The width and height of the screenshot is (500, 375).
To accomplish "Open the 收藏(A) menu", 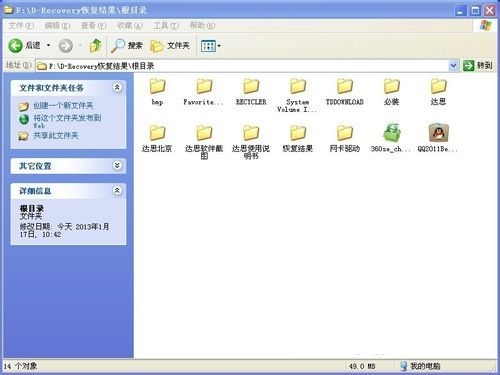I will tap(130, 25).
